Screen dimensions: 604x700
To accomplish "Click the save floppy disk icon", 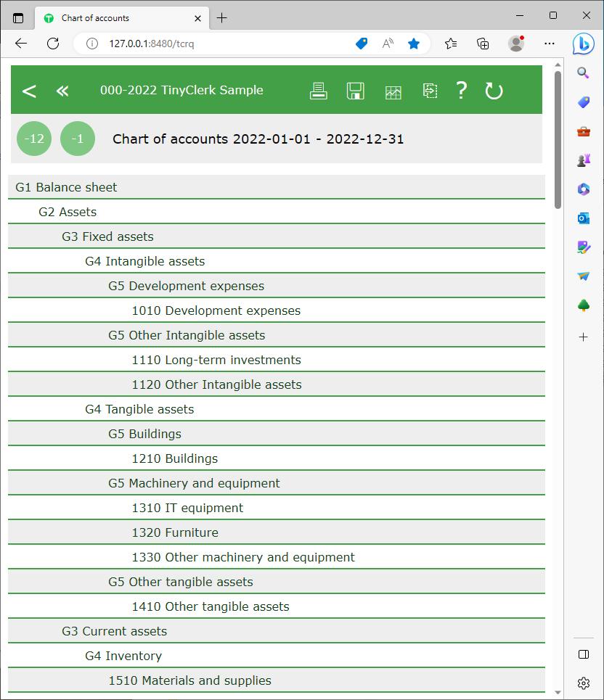I will point(355,91).
